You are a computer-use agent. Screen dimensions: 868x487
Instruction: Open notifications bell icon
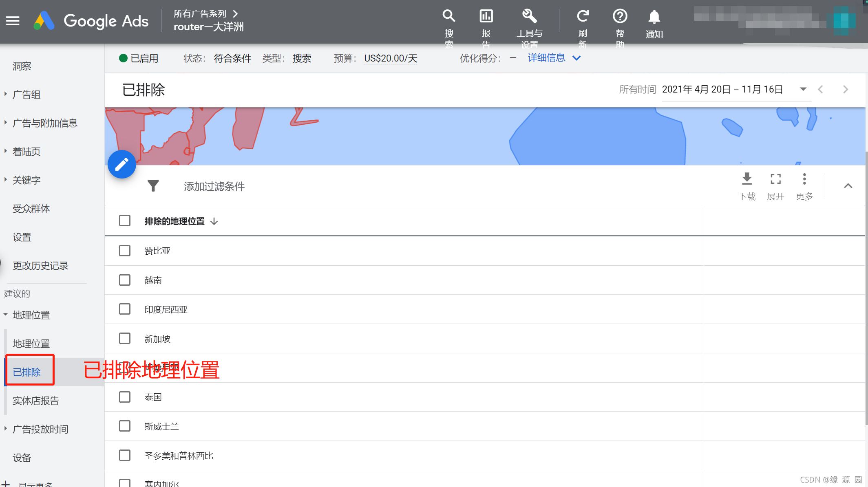click(654, 17)
